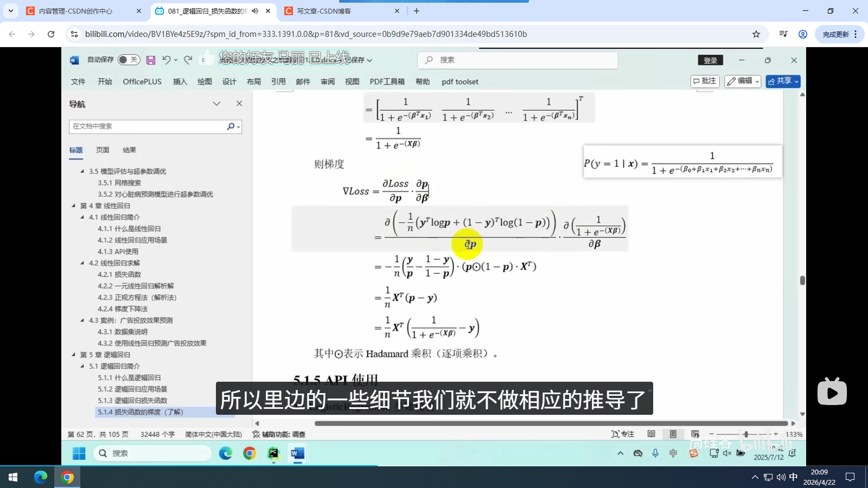Open the 批注 comments button
Viewport: 868px width, 488px height.
pyautogui.click(x=705, y=81)
